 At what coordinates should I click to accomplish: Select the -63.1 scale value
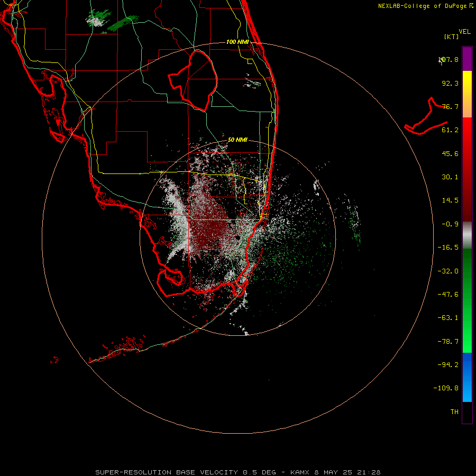point(448,318)
